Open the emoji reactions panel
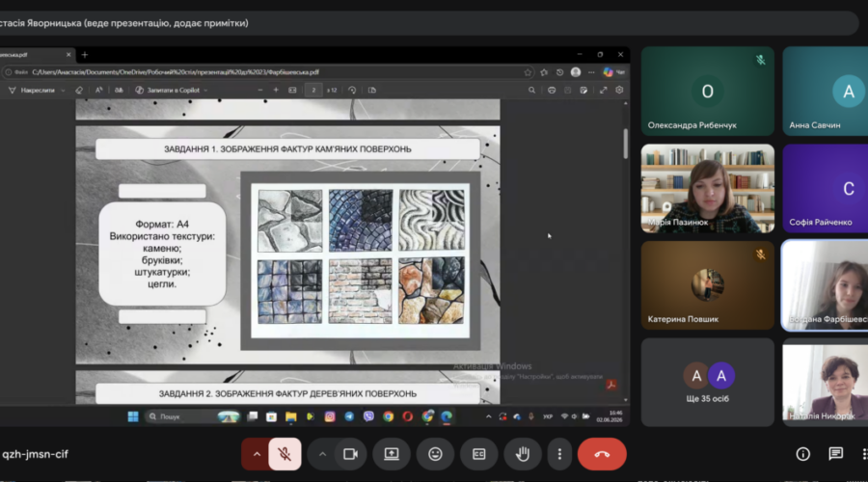The image size is (868, 482). coord(435,454)
